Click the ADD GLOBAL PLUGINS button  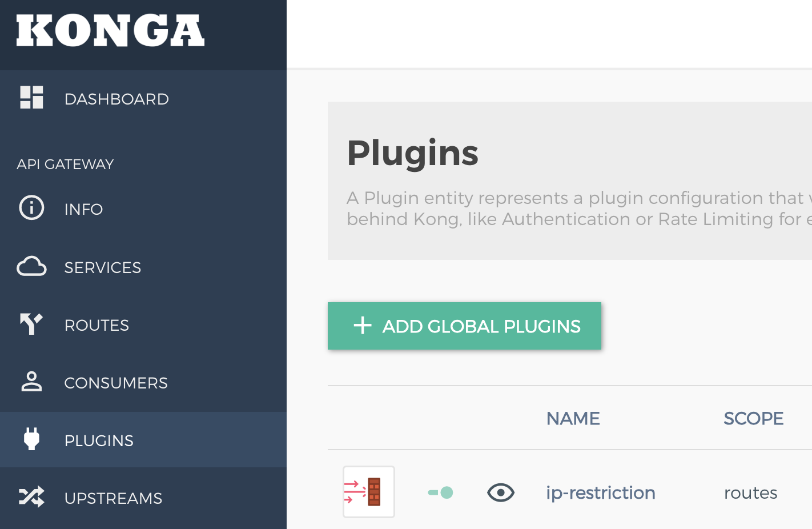click(464, 326)
